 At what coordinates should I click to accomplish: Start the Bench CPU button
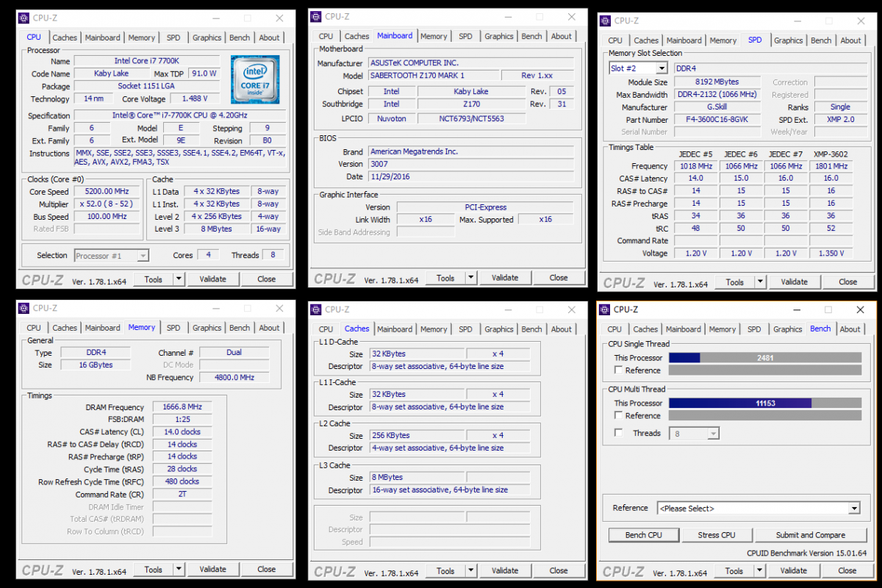(644, 535)
